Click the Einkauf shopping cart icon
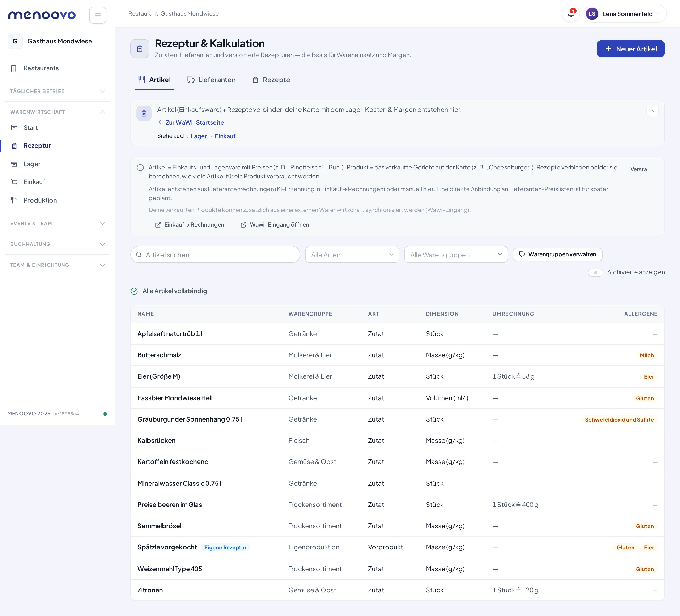 (14, 182)
